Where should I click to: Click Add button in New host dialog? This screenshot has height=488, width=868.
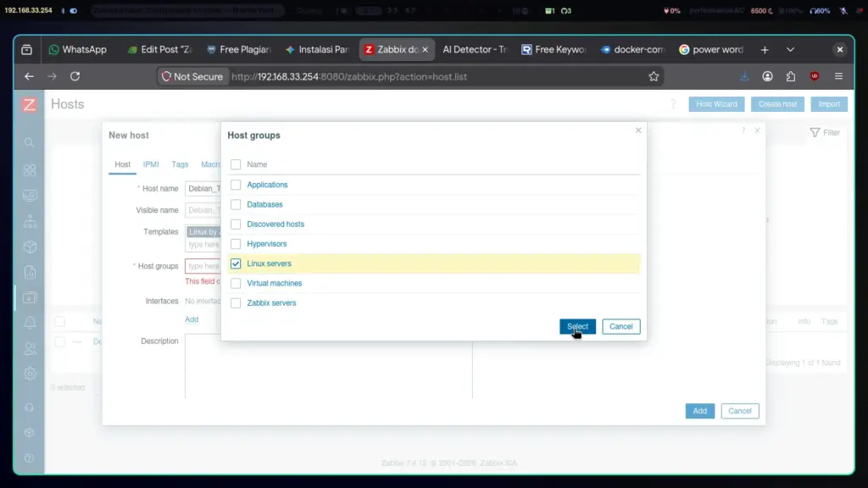point(699,411)
